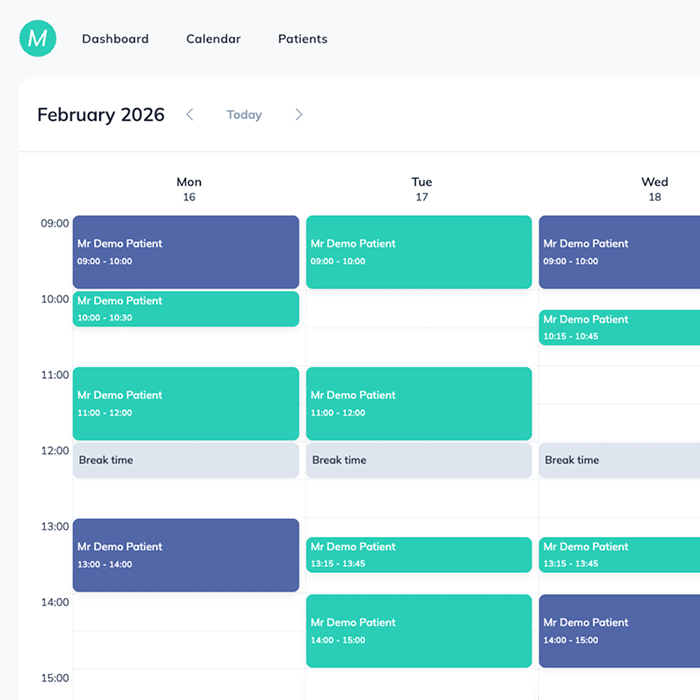Select Monday's Break time block

186,460
